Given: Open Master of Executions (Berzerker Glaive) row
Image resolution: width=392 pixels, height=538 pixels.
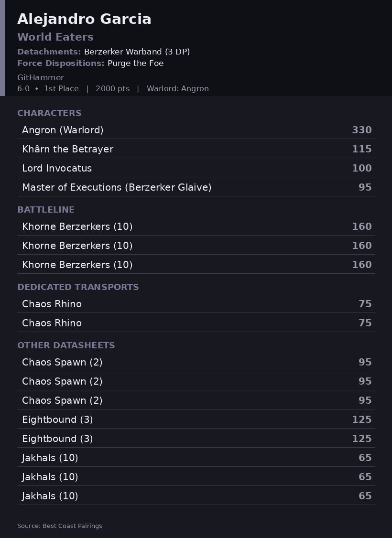Looking at the screenshot, I should (196, 187).
